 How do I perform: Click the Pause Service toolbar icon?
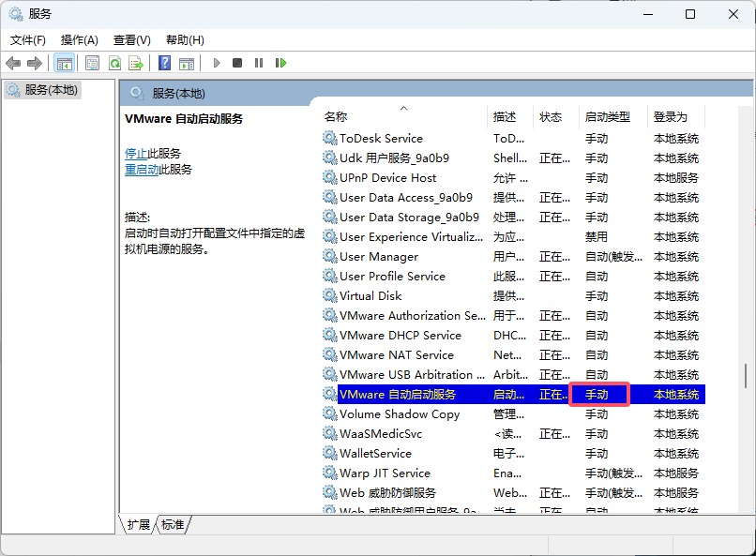click(x=259, y=63)
